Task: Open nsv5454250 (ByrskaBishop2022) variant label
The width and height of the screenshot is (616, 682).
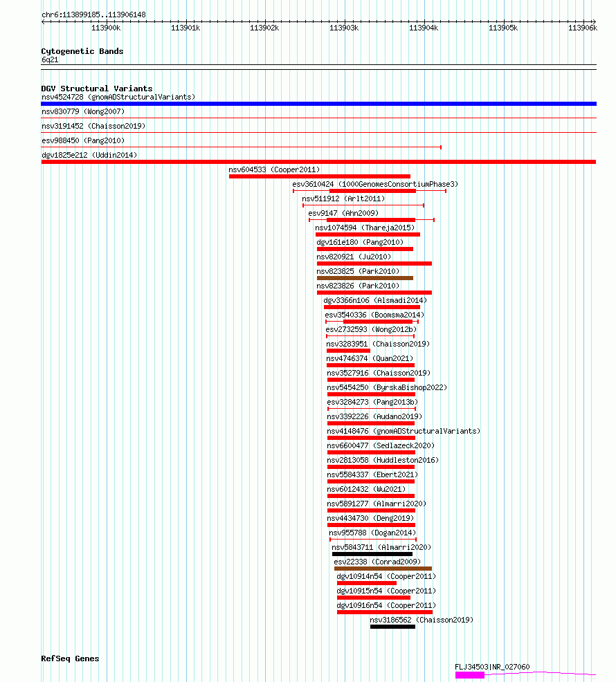Action: point(387,387)
